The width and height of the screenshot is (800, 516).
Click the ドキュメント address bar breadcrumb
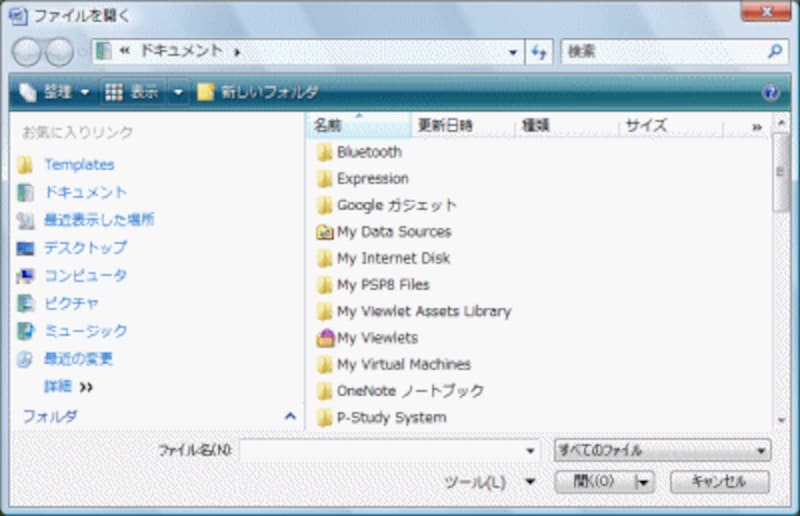tap(182, 51)
